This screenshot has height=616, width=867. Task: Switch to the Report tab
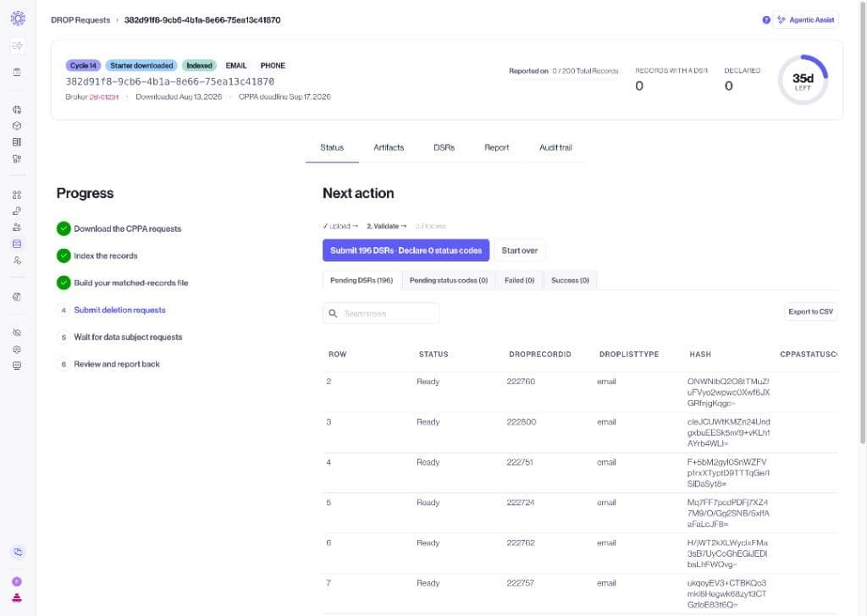tap(496, 147)
